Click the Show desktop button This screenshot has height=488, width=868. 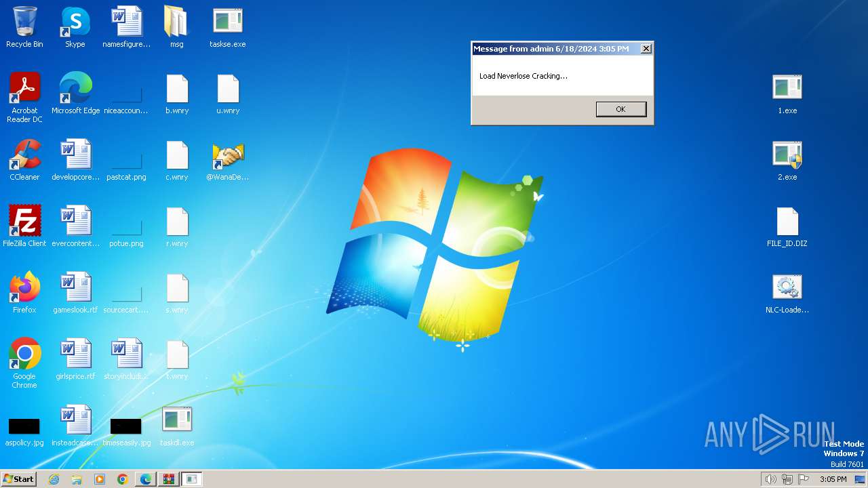(861, 479)
